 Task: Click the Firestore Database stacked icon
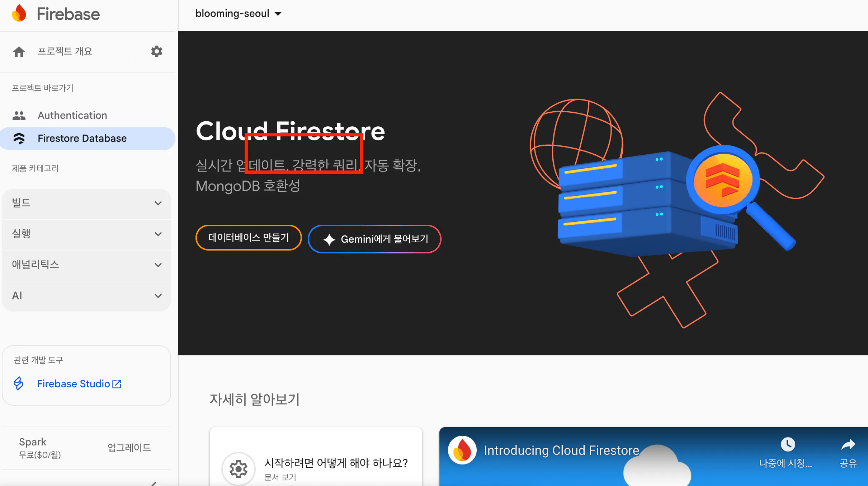click(x=19, y=138)
